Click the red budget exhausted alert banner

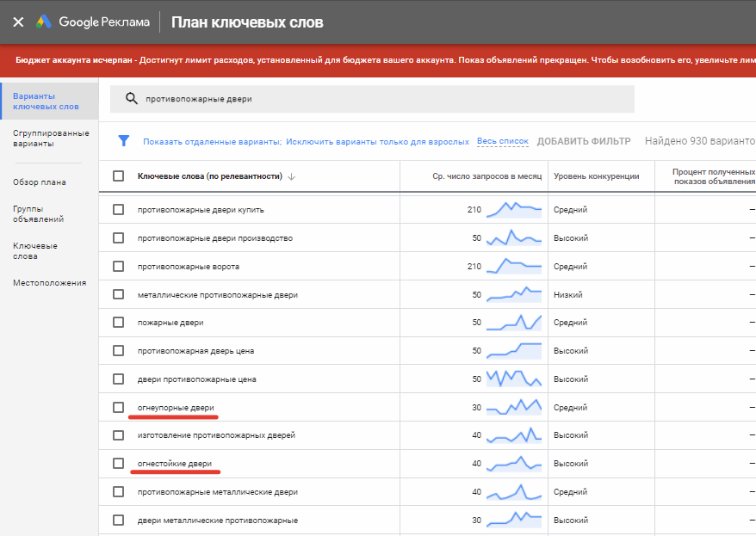[x=378, y=60]
